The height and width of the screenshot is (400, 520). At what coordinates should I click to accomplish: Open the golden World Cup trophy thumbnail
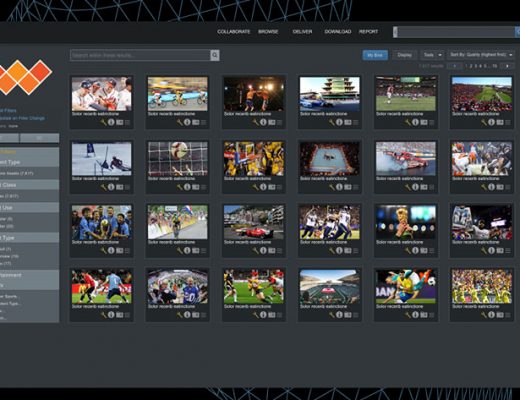click(406, 222)
